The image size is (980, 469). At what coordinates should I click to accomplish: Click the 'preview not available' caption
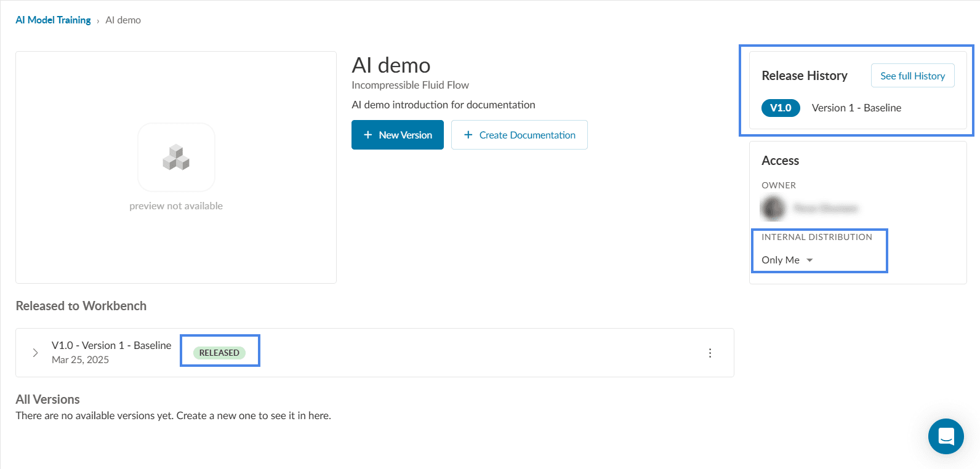[x=176, y=206]
